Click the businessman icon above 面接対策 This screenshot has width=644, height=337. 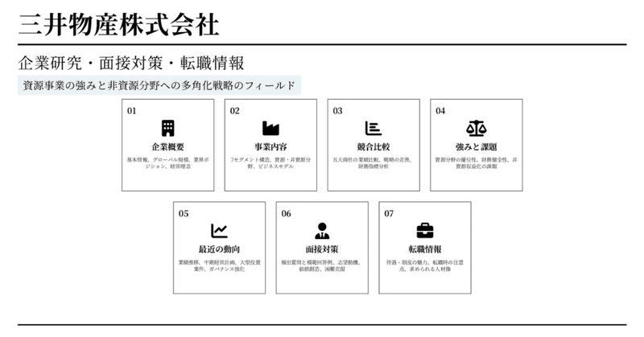click(322, 231)
